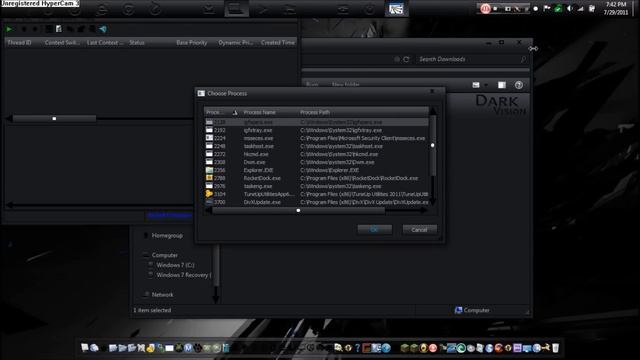Click the process list vertical scrollbar thumb

(x=433, y=145)
